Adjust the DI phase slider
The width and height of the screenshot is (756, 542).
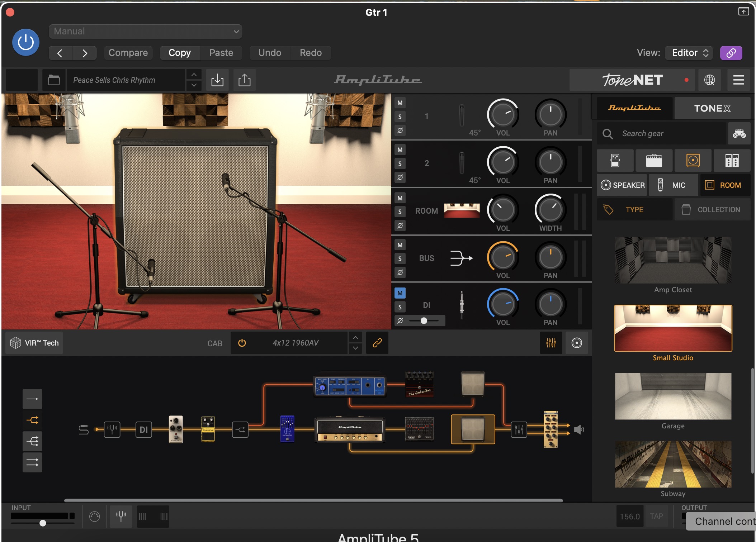(424, 320)
